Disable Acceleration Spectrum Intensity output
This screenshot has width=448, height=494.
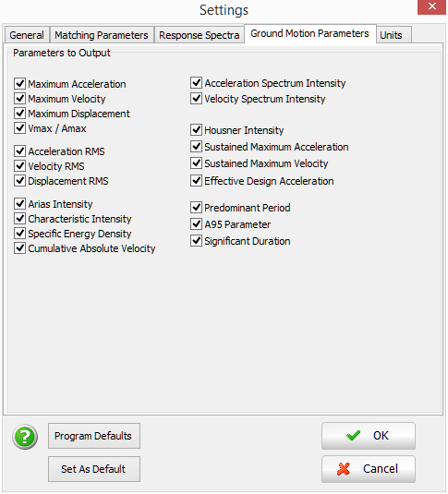tap(197, 83)
